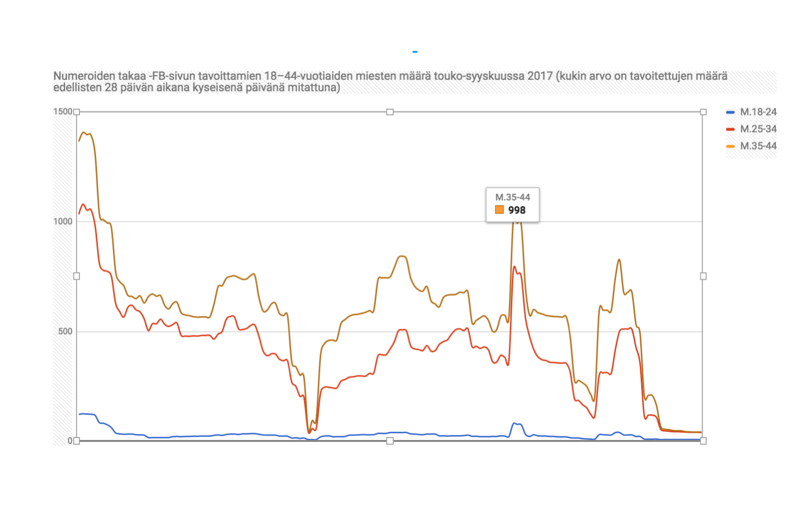Image resolution: width=812 pixels, height=505 pixels.
Task: Click the top-right chart resize handle
Action: click(x=703, y=112)
